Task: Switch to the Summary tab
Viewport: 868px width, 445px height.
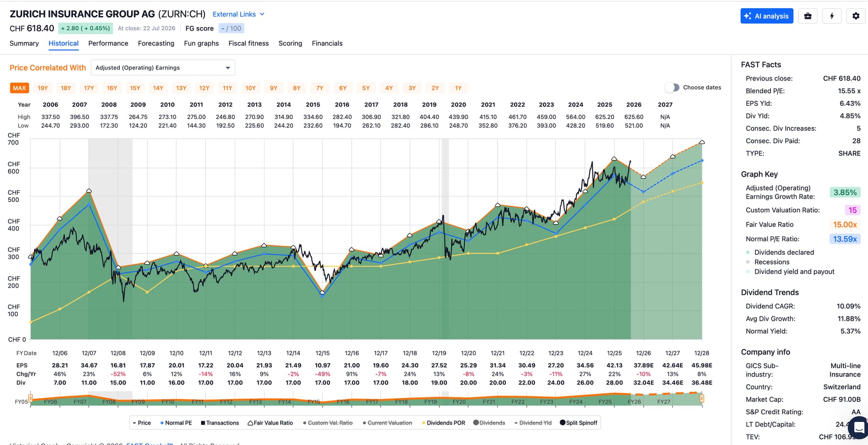Action: click(24, 43)
